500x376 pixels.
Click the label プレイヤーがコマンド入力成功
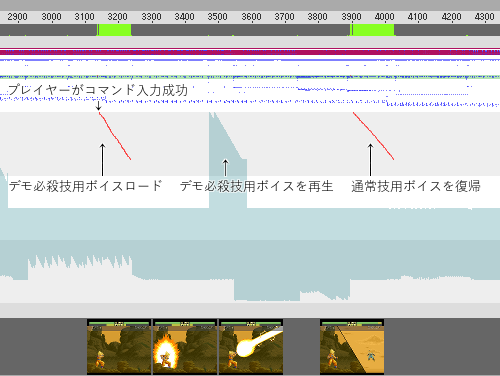(98, 90)
